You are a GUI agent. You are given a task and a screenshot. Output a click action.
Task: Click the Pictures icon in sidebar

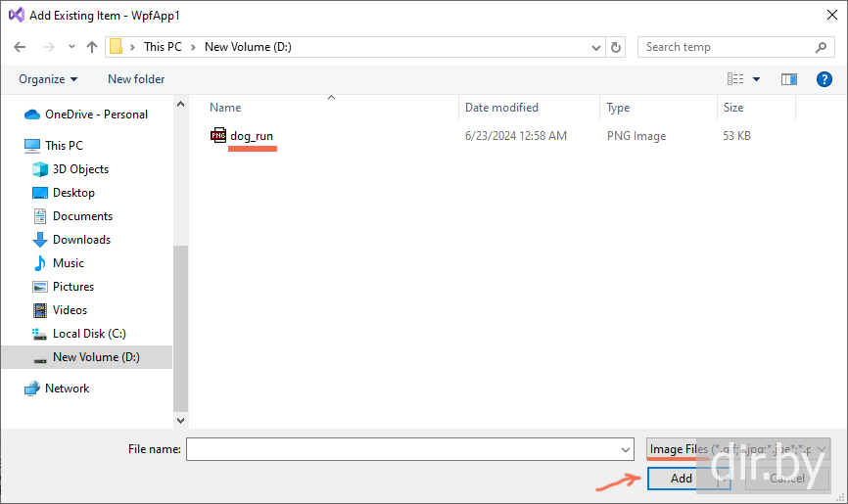[x=40, y=287]
